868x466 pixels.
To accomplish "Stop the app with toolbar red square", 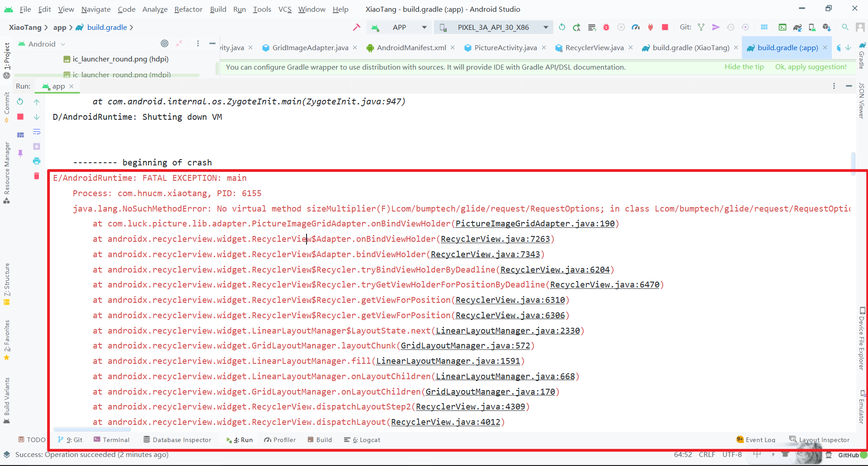I will 665,27.
